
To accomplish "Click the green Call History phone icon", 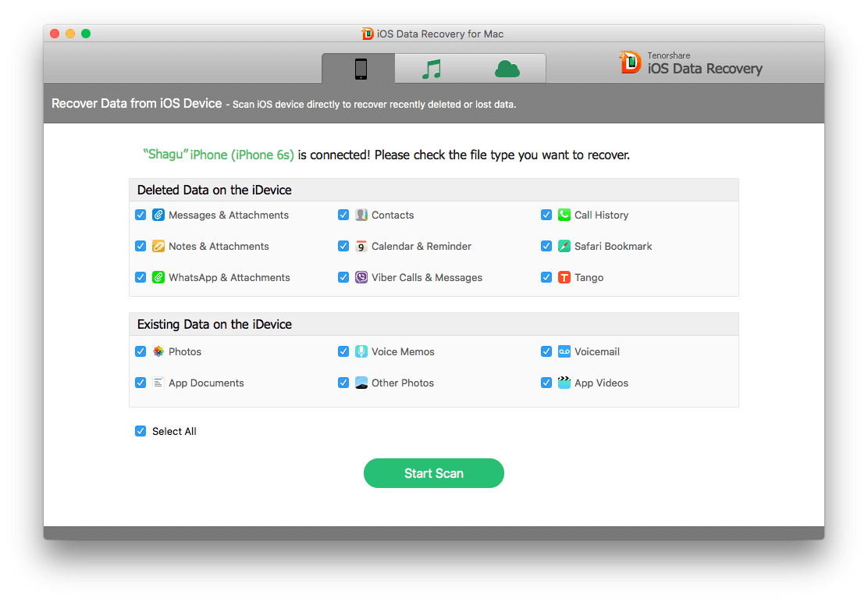I will pos(564,215).
